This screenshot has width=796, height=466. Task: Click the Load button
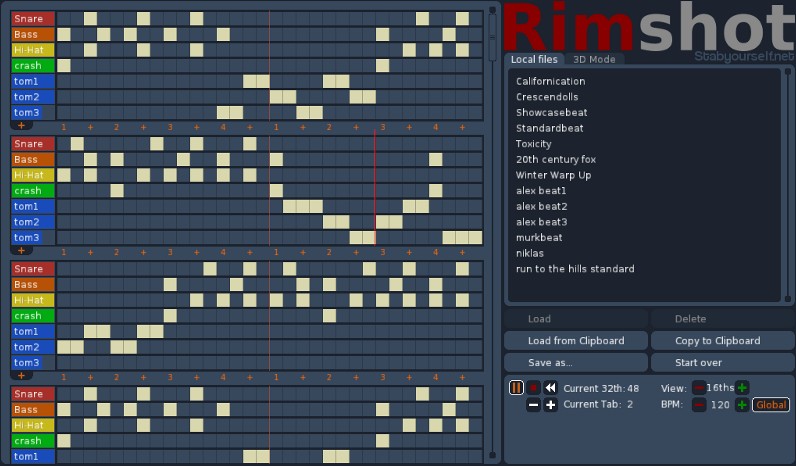576,319
